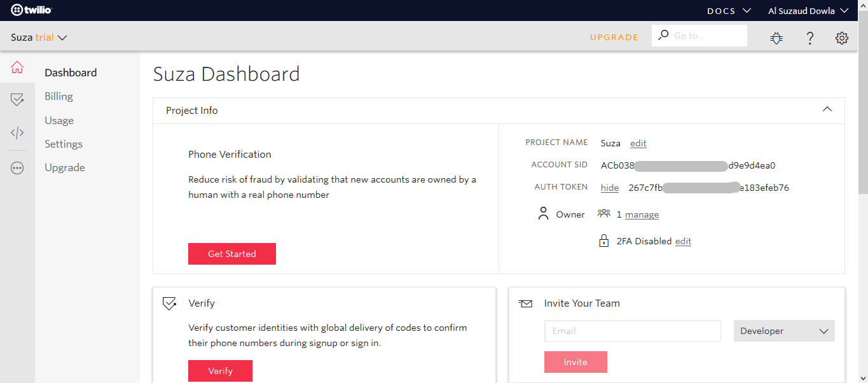Open the Verify product sidebar icon
Image resolution: width=868 pixels, height=383 pixels.
click(x=17, y=100)
